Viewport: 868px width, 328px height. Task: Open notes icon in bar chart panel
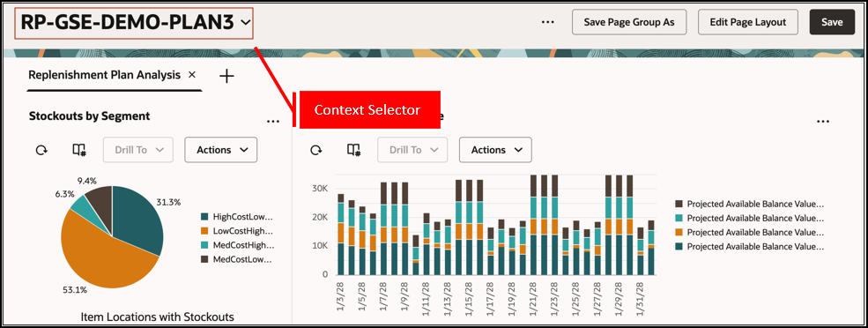click(x=353, y=150)
